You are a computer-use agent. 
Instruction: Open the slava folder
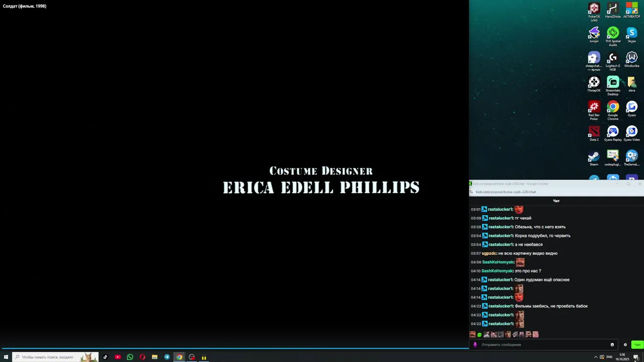[x=631, y=84]
